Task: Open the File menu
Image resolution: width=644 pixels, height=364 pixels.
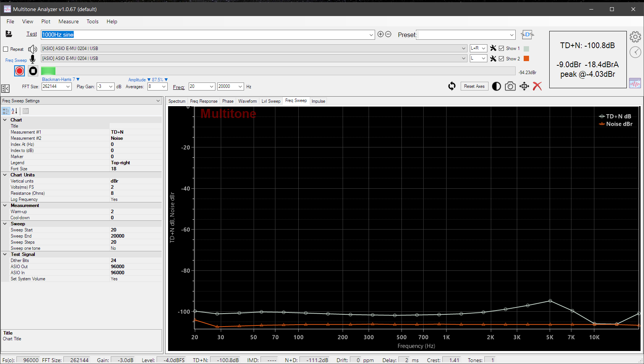Action: pos(10,21)
